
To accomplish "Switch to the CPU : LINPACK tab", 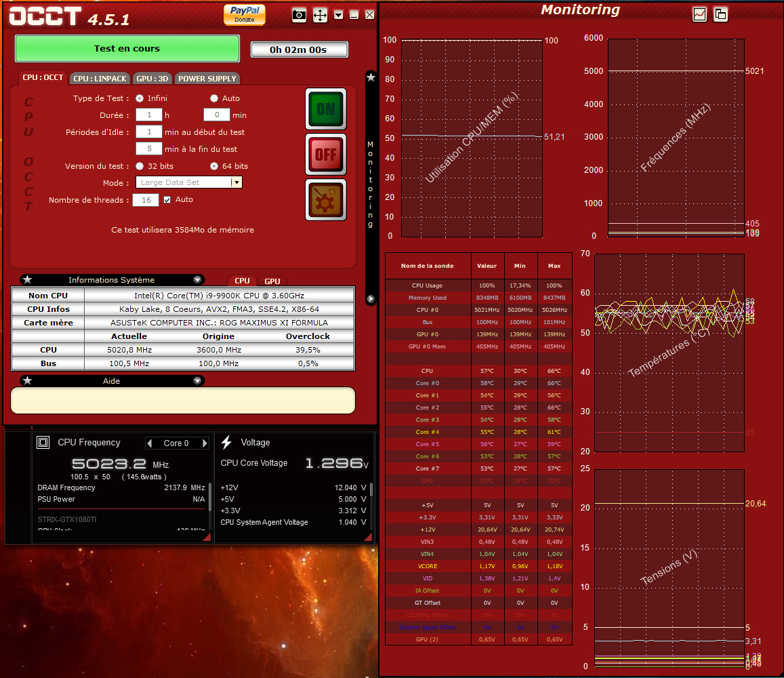I will [x=100, y=79].
